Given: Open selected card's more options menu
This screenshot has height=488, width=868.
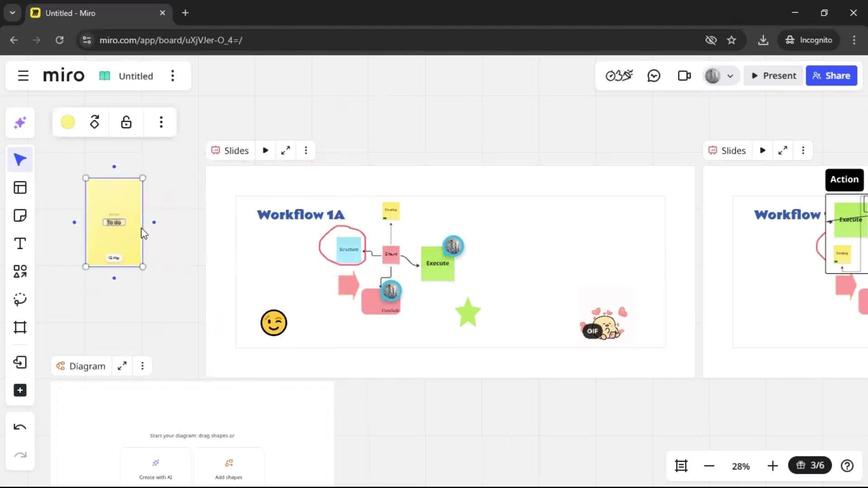Looking at the screenshot, I should coord(161,122).
